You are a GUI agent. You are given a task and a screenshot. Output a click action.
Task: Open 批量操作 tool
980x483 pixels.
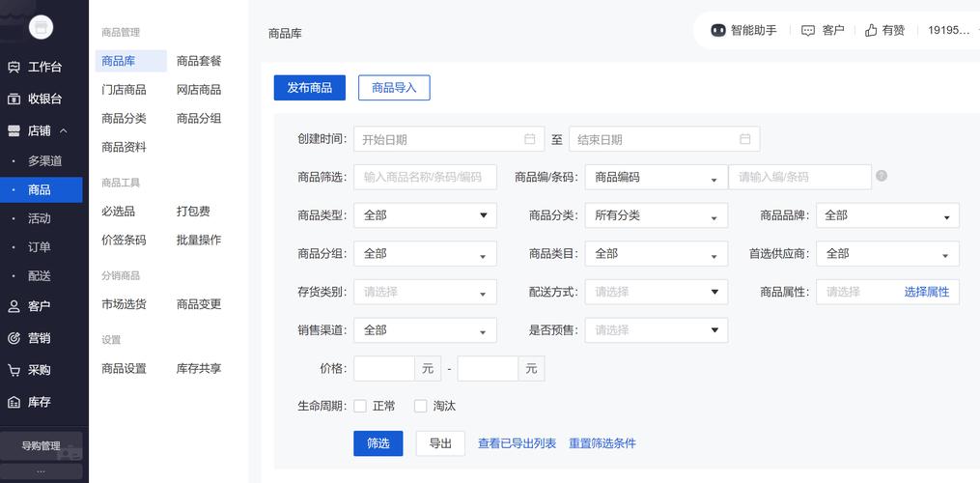pos(199,240)
